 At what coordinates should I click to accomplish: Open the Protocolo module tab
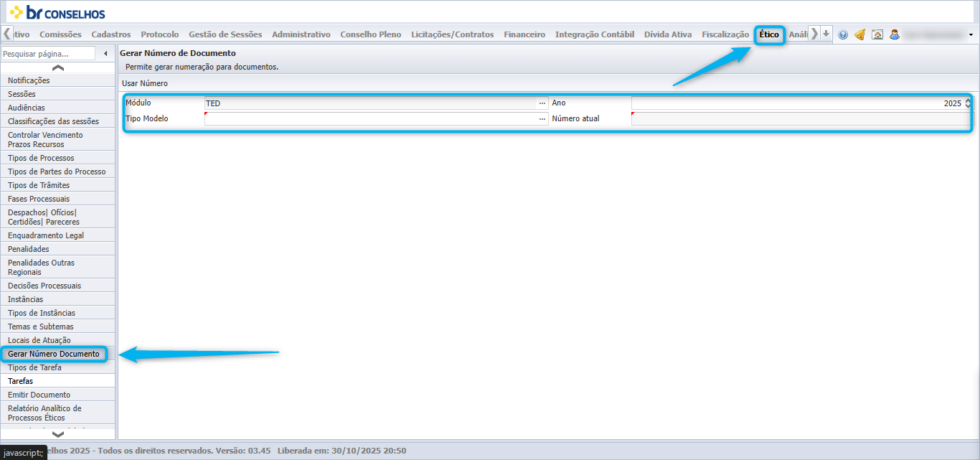coord(160,34)
